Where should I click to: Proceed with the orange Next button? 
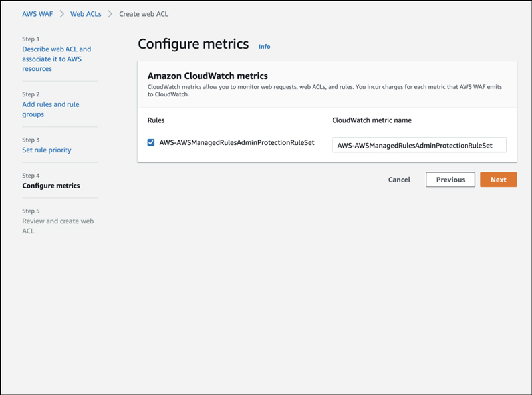(x=498, y=180)
